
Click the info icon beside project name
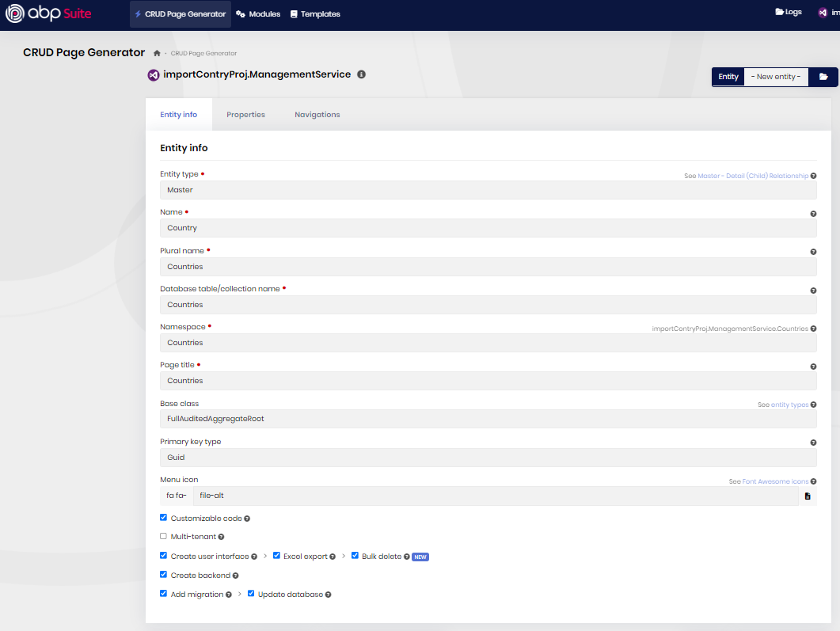pyautogui.click(x=361, y=74)
